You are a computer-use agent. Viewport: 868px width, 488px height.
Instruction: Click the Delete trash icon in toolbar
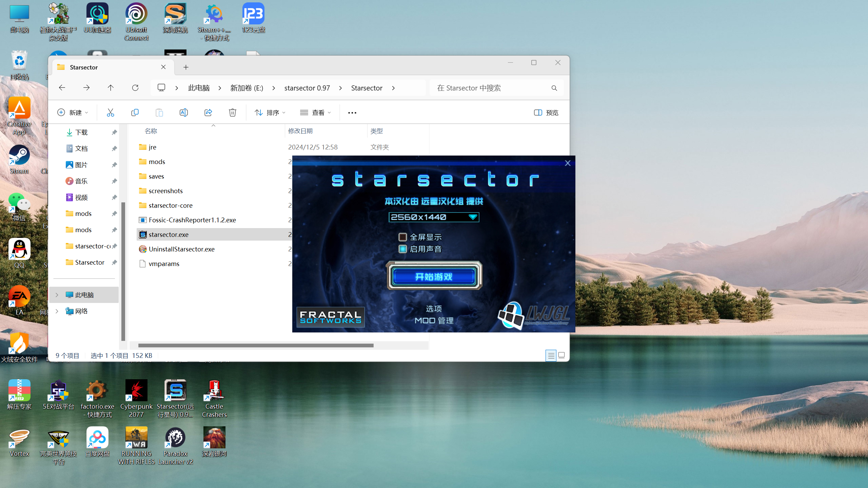(x=232, y=113)
